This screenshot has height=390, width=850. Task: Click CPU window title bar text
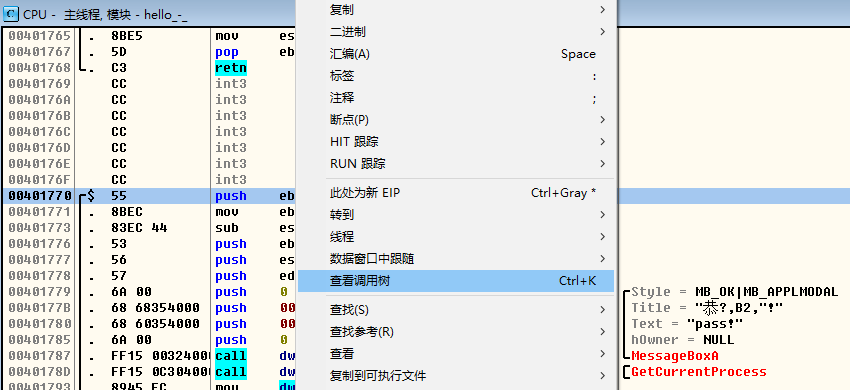coord(105,15)
